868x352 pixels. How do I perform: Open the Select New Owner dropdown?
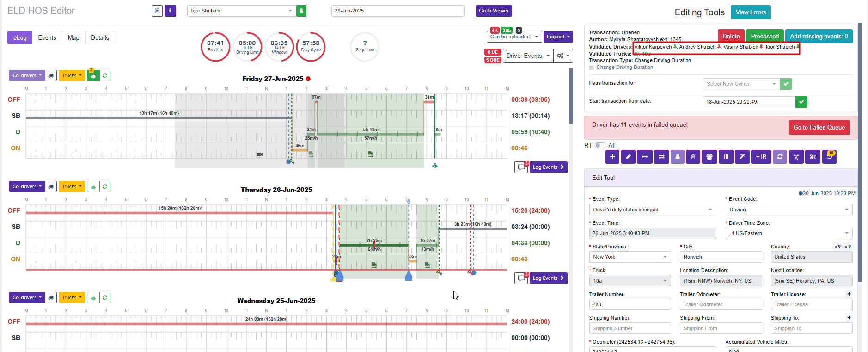point(741,84)
